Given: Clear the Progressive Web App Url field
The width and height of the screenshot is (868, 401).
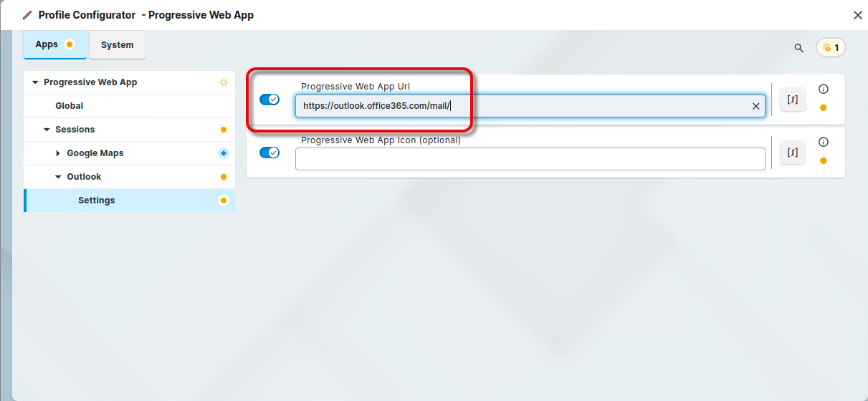Looking at the screenshot, I should click(x=755, y=106).
